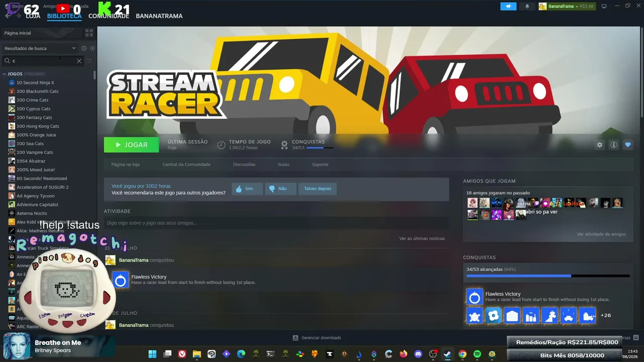Open Flawless Victory badge in Conquistas panel

[x=474, y=297]
